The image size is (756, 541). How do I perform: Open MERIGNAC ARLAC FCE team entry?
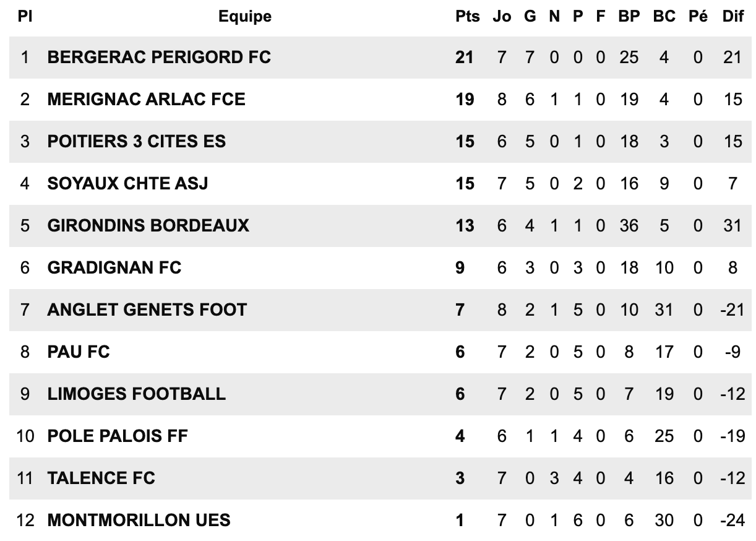[x=146, y=100]
